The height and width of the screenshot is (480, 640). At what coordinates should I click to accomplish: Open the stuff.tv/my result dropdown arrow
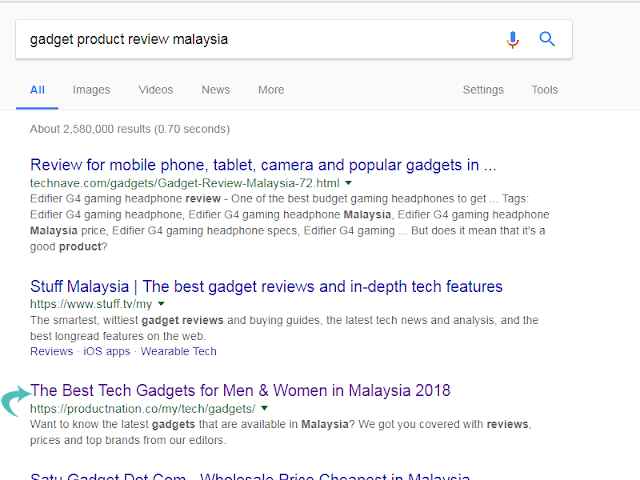(x=161, y=304)
